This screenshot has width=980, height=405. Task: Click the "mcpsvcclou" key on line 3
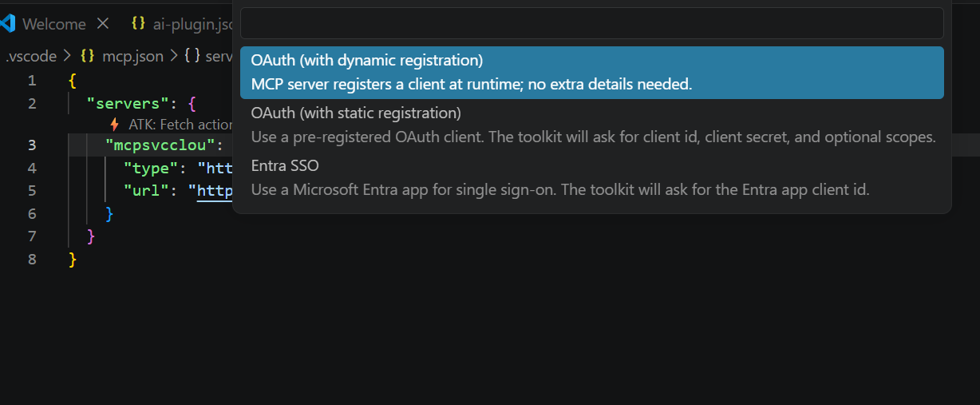point(159,145)
